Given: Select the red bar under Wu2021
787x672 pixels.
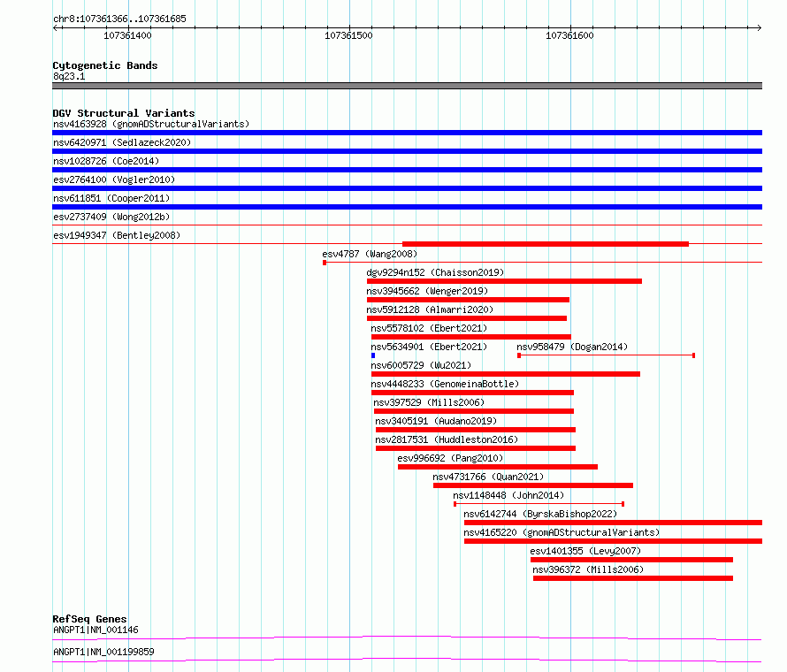Looking at the screenshot, I should [x=506, y=374].
